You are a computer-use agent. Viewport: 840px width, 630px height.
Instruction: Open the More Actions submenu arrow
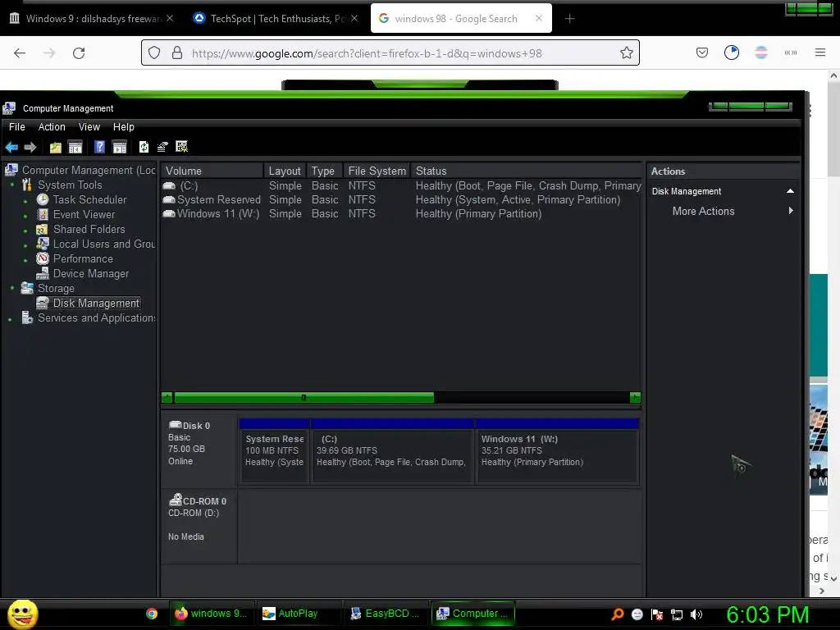[x=791, y=211]
